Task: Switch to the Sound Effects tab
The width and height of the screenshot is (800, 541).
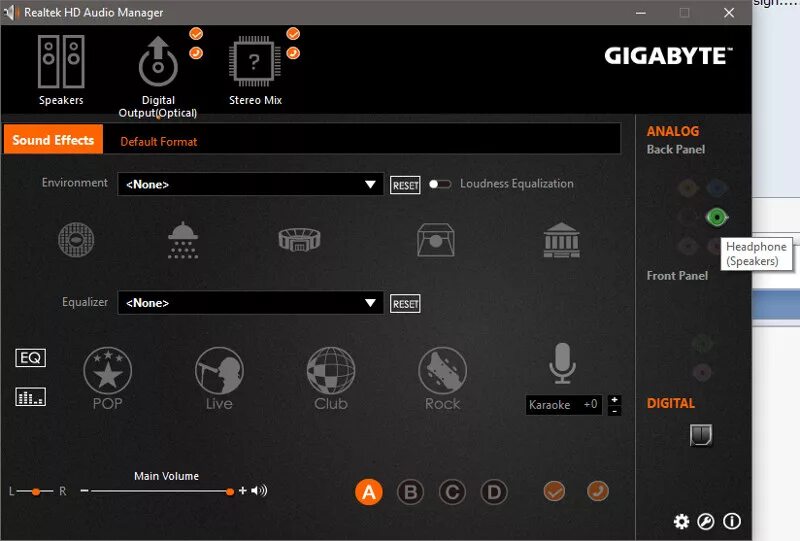Action: pyautogui.click(x=53, y=139)
